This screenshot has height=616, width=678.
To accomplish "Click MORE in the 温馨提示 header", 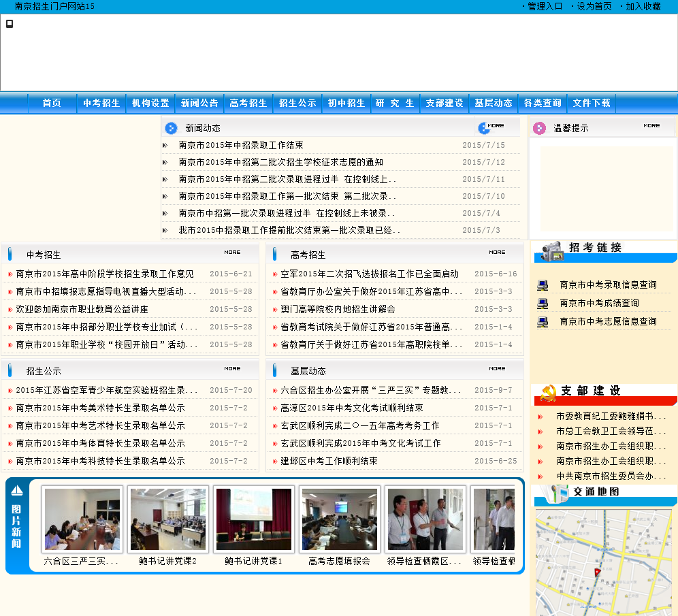I will [651, 125].
